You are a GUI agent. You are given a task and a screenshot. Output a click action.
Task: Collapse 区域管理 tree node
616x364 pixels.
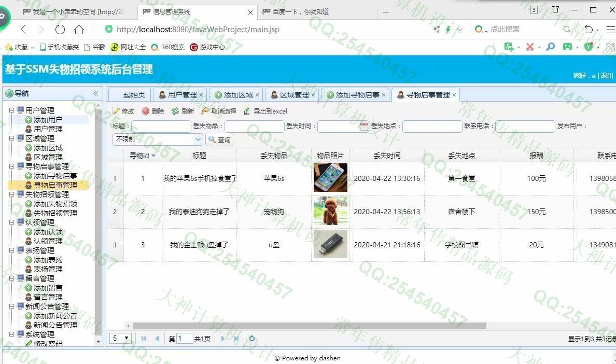pyautogui.click(x=12, y=138)
